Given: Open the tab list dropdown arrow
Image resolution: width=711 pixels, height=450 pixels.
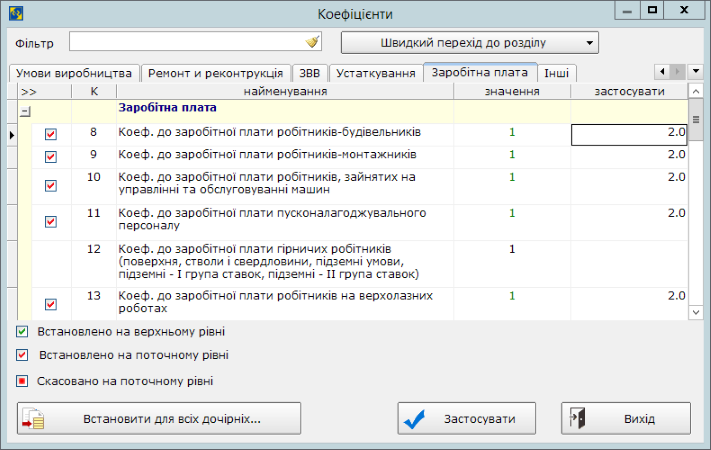Looking at the screenshot, I should [697, 72].
